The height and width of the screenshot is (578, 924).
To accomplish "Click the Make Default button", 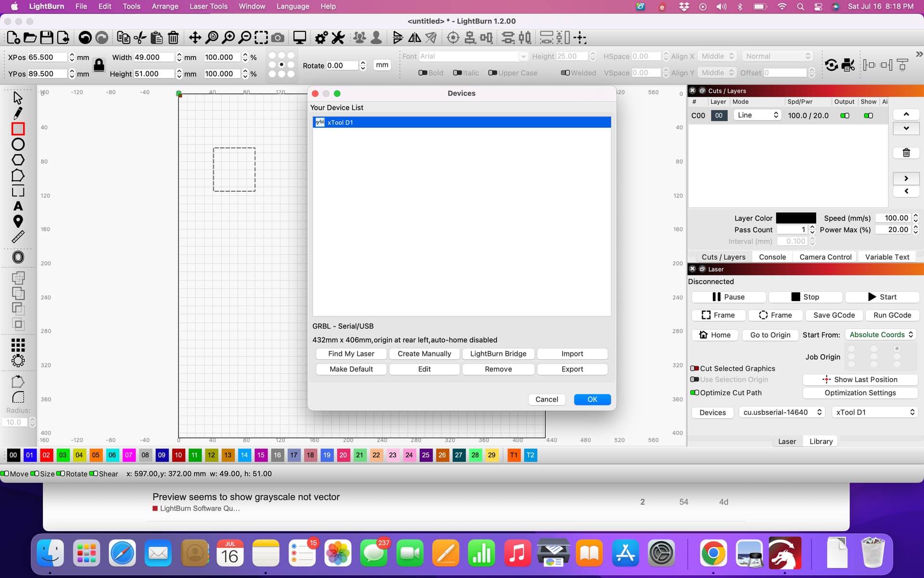I will tap(350, 369).
